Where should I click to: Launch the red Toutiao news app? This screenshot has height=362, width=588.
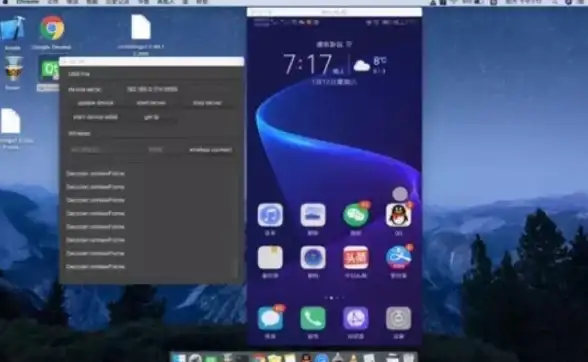pyautogui.click(x=356, y=258)
